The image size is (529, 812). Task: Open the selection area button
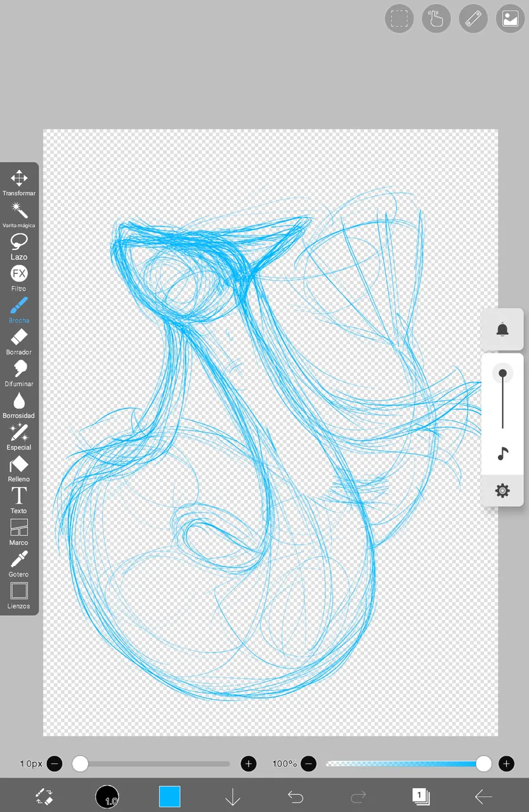[399, 18]
